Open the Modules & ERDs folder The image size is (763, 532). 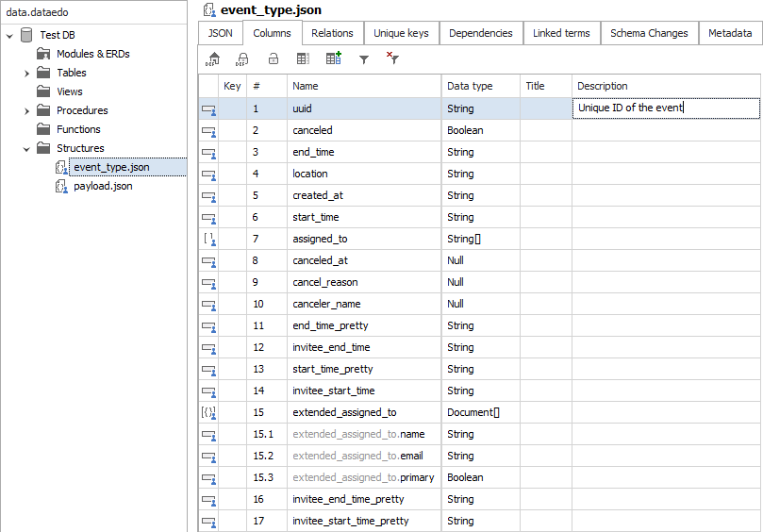tap(92, 54)
